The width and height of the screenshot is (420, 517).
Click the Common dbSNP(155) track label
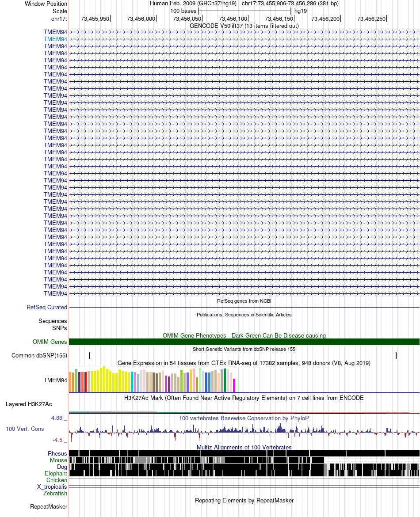39,355
